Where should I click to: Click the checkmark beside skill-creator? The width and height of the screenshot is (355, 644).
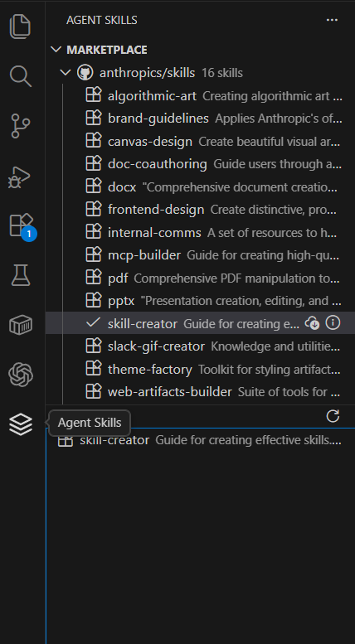[x=93, y=322]
